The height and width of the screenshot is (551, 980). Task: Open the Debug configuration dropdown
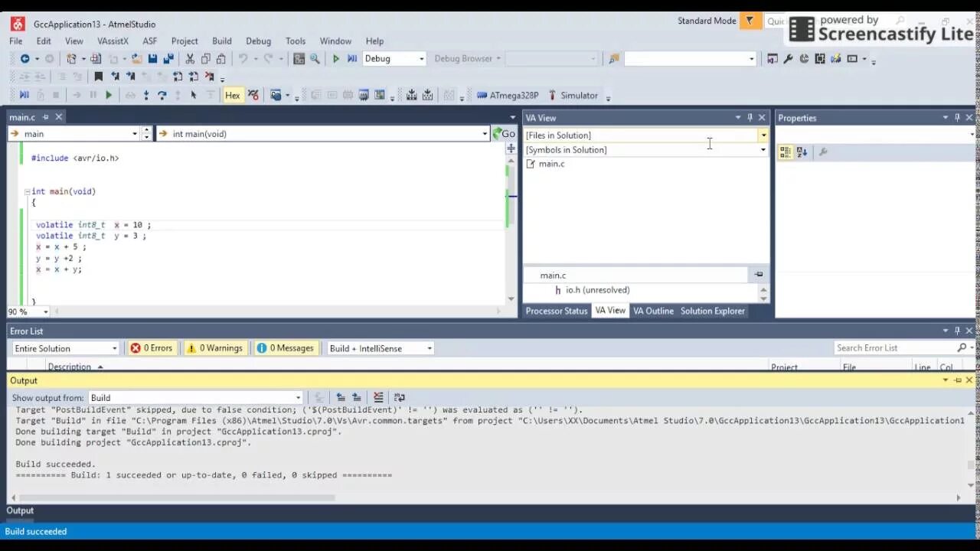[x=421, y=59]
